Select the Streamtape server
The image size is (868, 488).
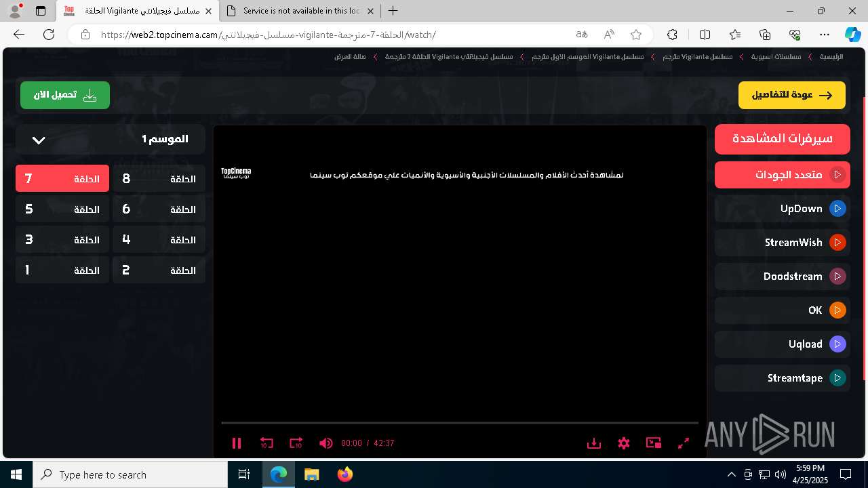coord(783,378)
